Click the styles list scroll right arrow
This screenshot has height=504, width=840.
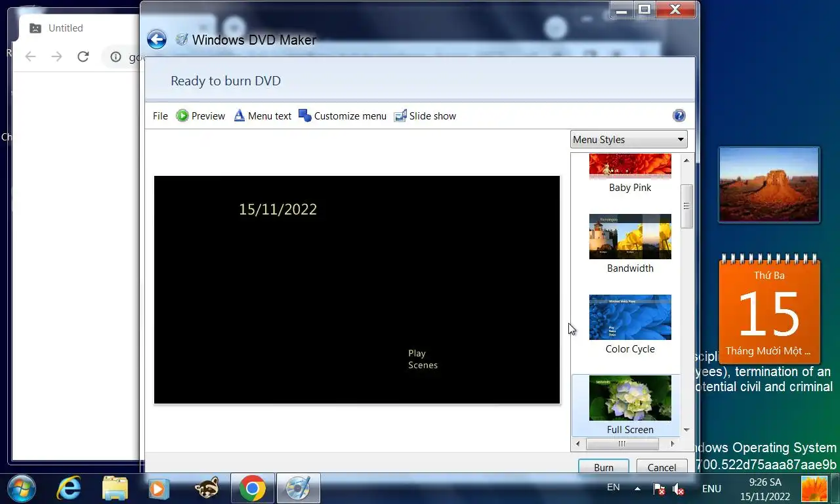coord(673,444)
